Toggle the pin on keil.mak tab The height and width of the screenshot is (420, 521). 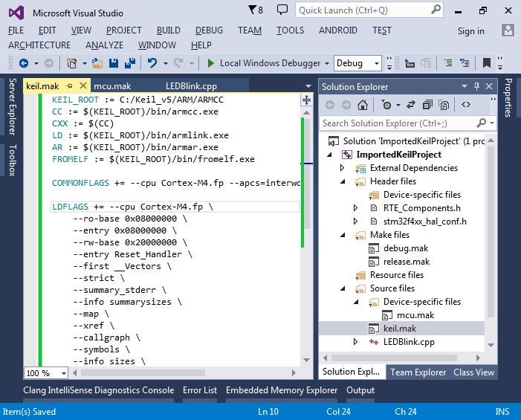pos(69,87)
